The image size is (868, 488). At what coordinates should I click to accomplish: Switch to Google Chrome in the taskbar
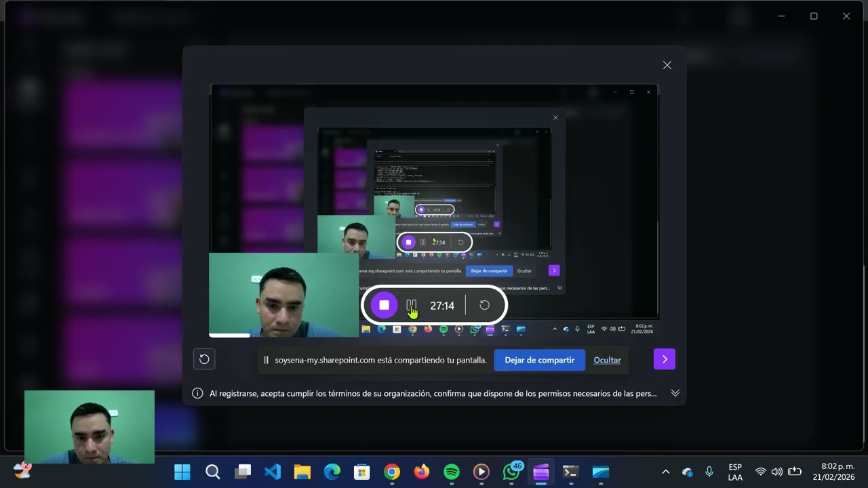[x=392, y=472]
